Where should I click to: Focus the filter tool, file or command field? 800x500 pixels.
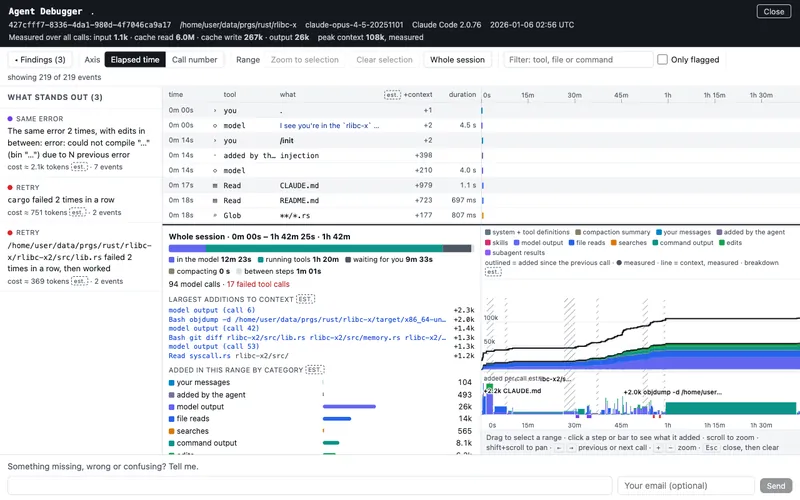pos(578,60)
